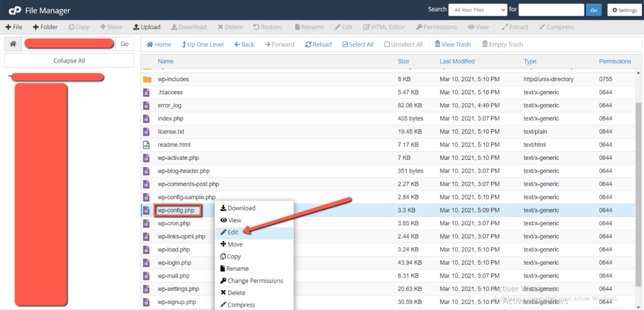Click the wp-includes folder icon
Screen dimensions: 644x310
[x=147, y=79]
